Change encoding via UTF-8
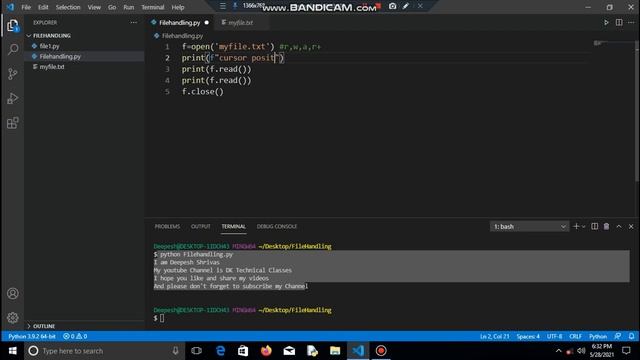640x360 pixels. coord(554,336)
